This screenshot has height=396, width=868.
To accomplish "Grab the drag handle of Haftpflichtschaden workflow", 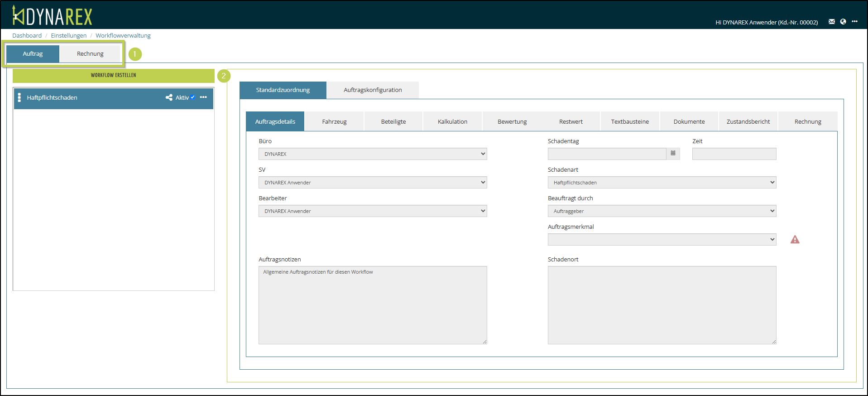I will [x=19, y=97].
